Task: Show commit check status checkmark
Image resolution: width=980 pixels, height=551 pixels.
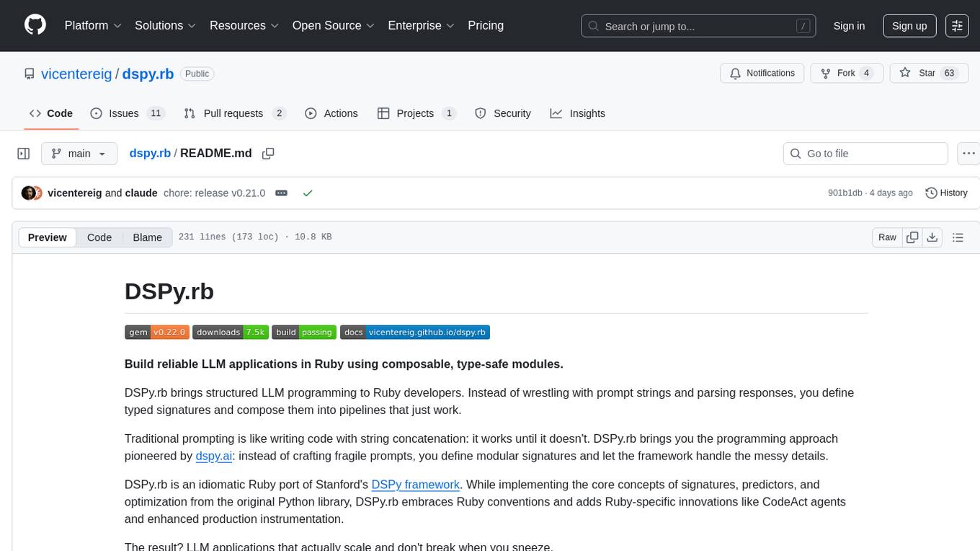Action: [308, 193]
